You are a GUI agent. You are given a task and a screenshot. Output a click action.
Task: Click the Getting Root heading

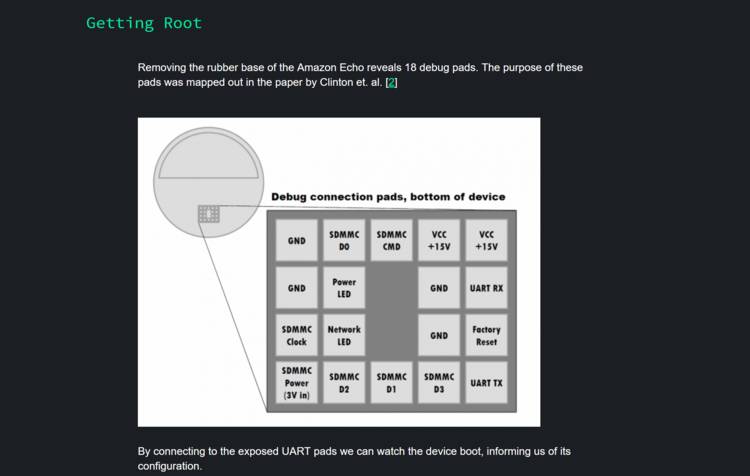tap(144, 23)
